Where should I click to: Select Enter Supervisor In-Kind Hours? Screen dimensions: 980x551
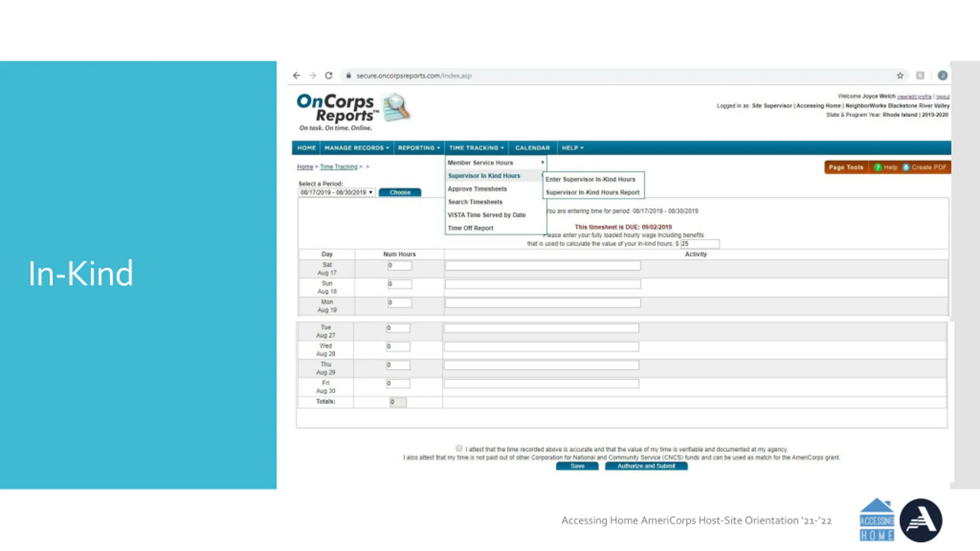coord(590,179)
